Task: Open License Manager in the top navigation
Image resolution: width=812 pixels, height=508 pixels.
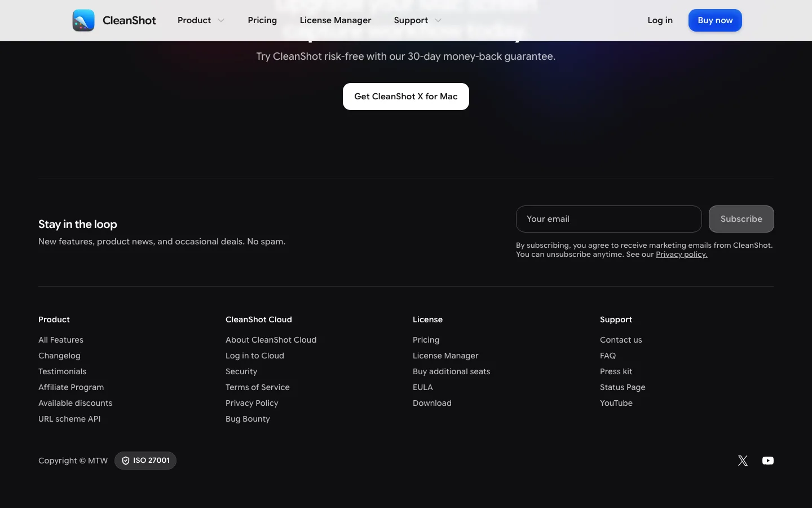Action: coord(336,20)
